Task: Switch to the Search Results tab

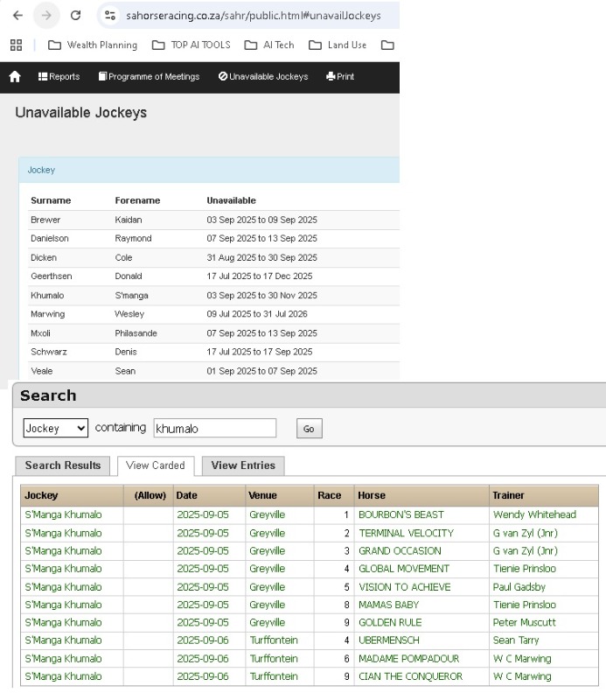Action: tap(63, 465)
